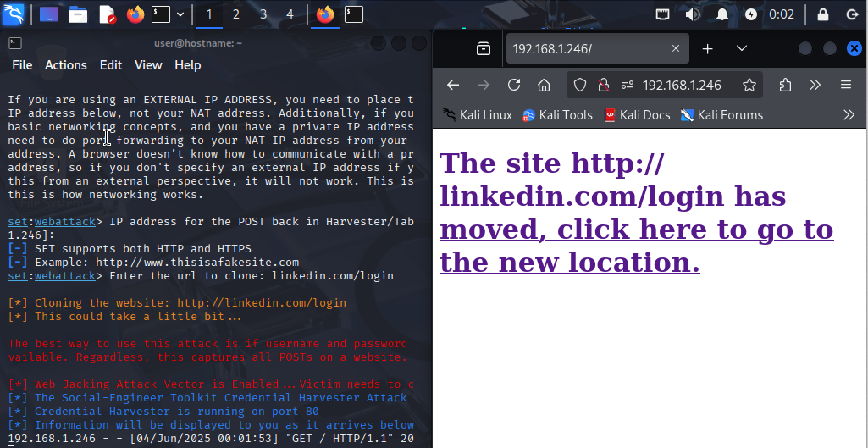The width and height of the screenshot is (868, 448).
Task: Open the Actions menu in the terminal
Action: (x=66, y=65)
